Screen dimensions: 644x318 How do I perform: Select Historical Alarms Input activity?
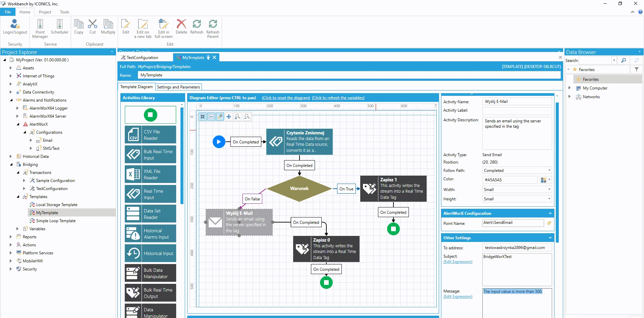(x=150, y=234)
